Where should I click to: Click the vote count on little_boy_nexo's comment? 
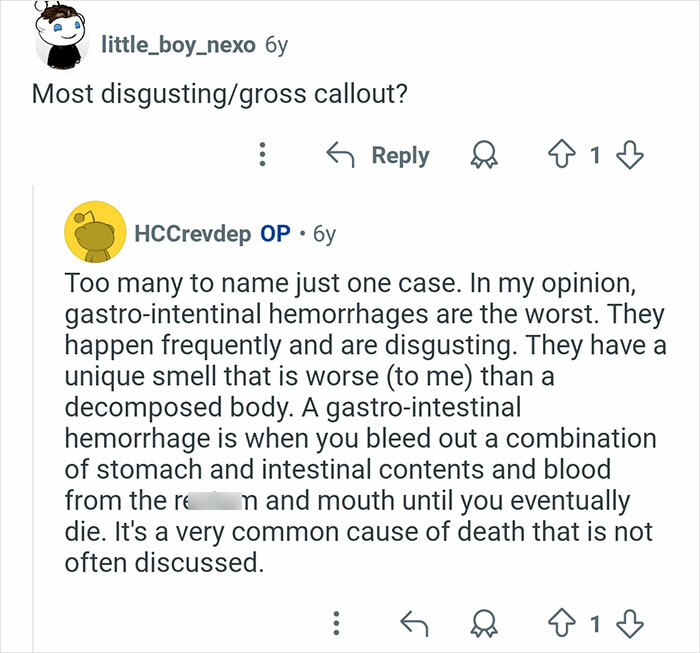point(597,155)
